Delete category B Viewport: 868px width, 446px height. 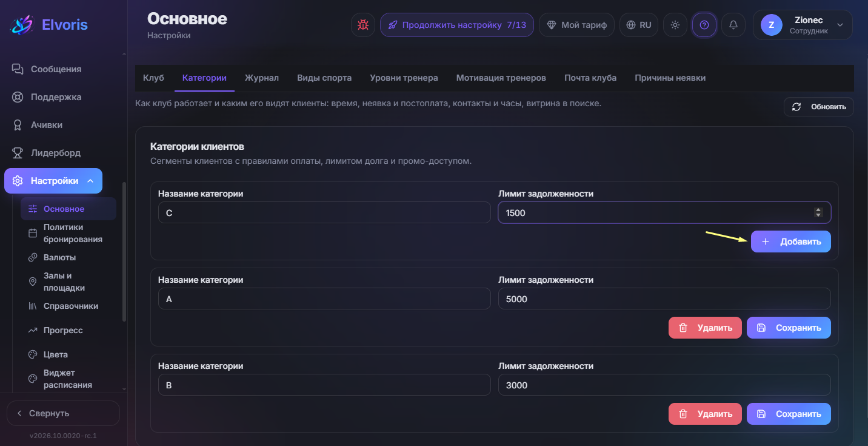click(705, 414)
